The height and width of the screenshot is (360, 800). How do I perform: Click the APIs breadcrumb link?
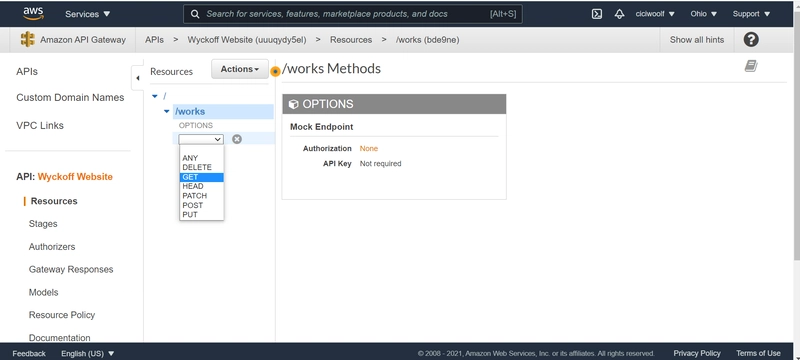(154, 39)
